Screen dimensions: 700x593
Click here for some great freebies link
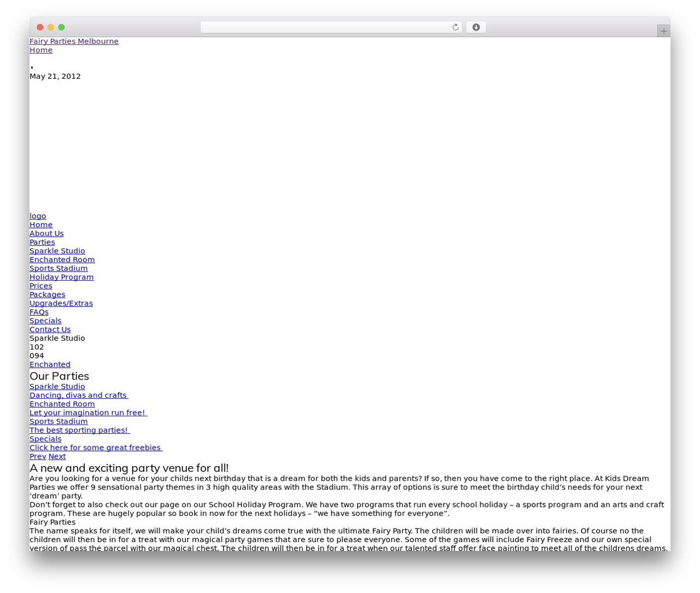click(96, 448)
